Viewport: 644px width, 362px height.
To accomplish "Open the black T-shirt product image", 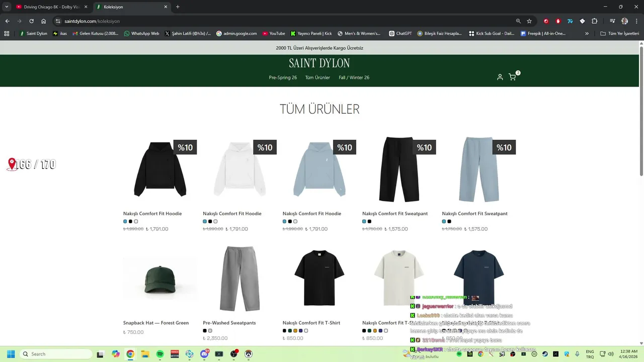I will 319,279.
